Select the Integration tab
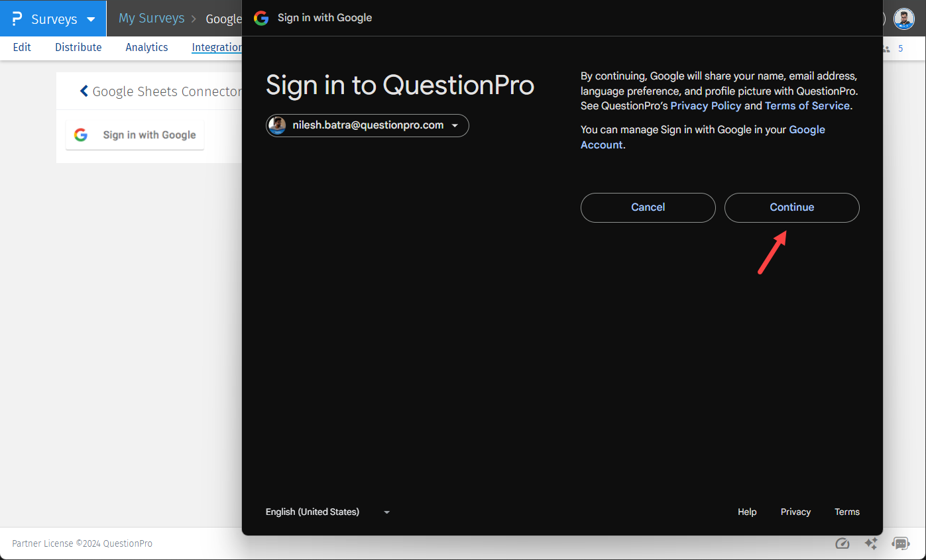 217,47
